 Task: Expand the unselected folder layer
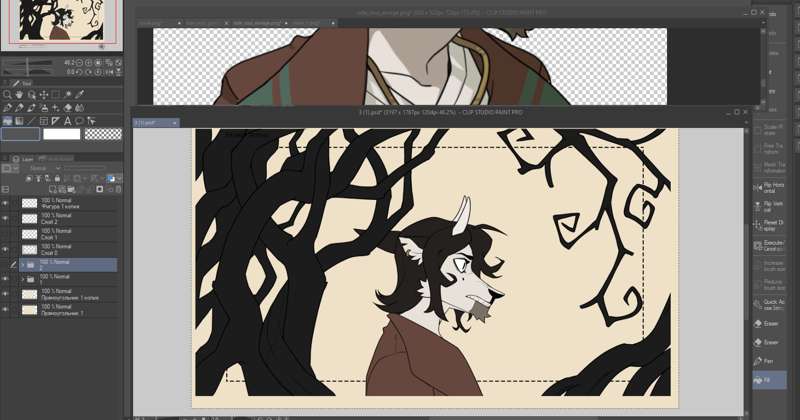pos(23,279)
